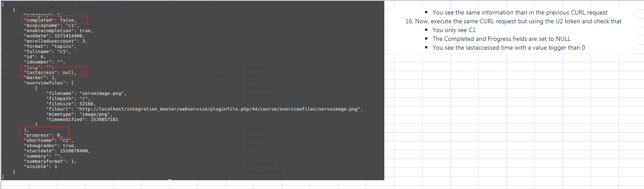
Task: Click the "timemodified": 1539857181 line
Action: (x=82, y=119)
